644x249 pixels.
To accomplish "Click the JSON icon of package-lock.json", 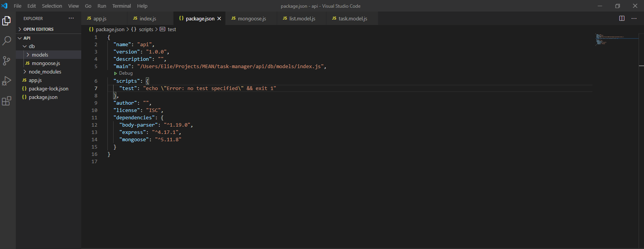I will pyautogui.click(x=24, y=89).
